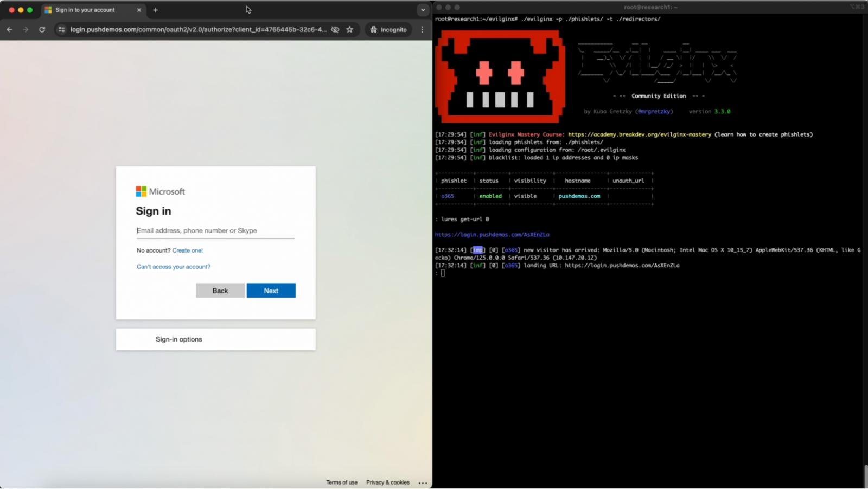868x489 pixels.
Task: Select the 'Sign in to your account' tab
Action: pyautogui.click(x=92, y=10)
